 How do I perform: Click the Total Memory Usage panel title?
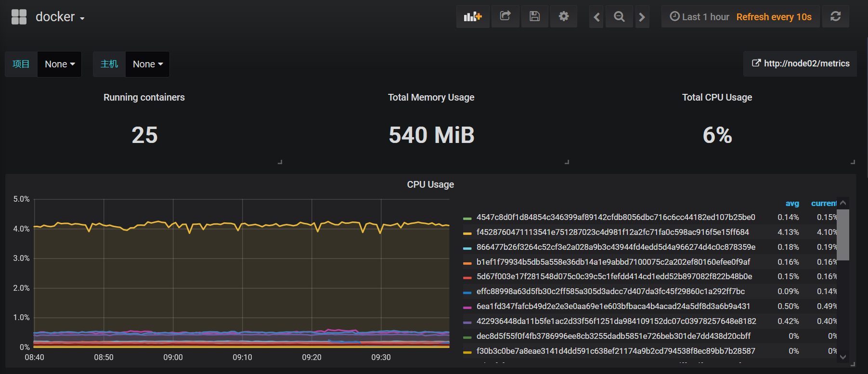point(431,97)
